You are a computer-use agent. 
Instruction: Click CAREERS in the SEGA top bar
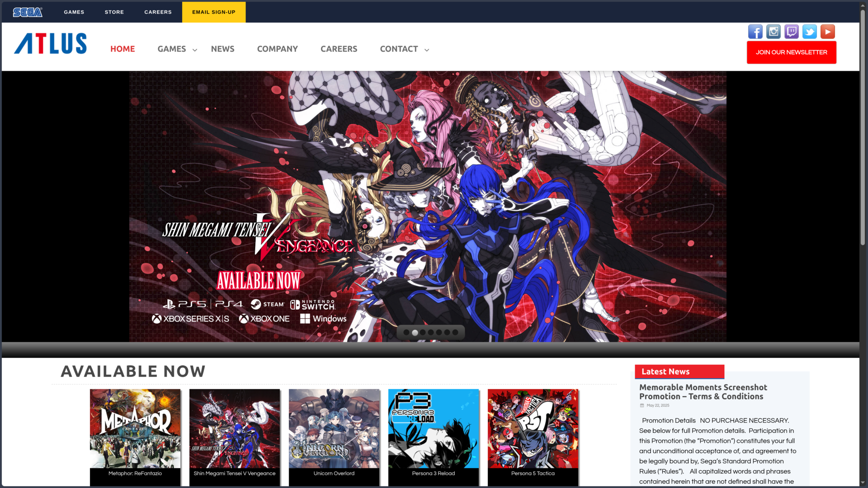coord(158,12)
